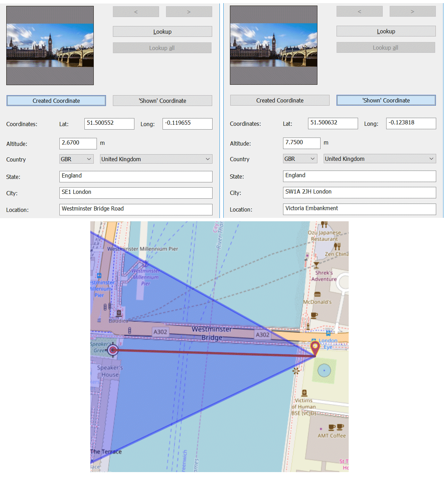Toggle Created Coordinate in the SE1 London panel

coord(56,101)
